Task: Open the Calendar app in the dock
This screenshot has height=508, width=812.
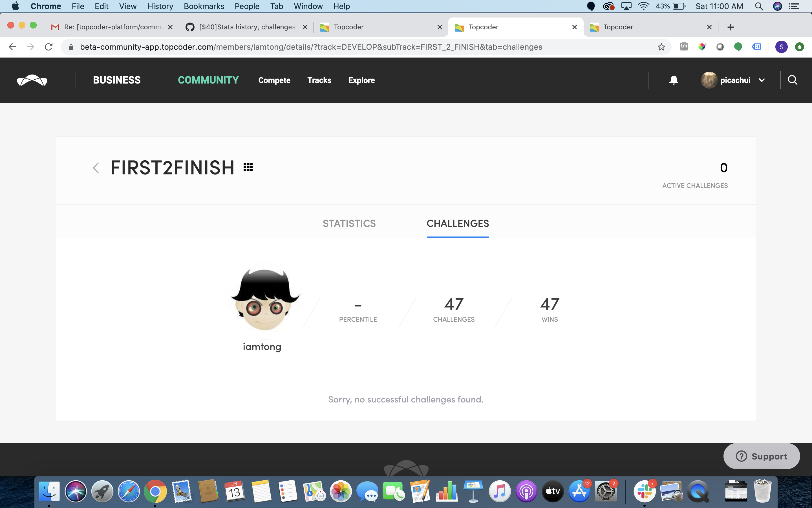Action: coord(235,491)
